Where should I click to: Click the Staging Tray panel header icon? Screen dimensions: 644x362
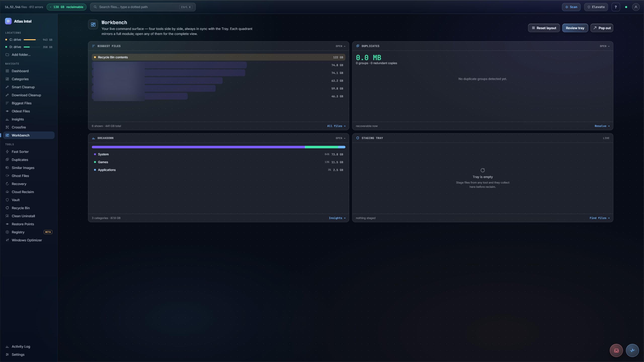pos(358,138)
